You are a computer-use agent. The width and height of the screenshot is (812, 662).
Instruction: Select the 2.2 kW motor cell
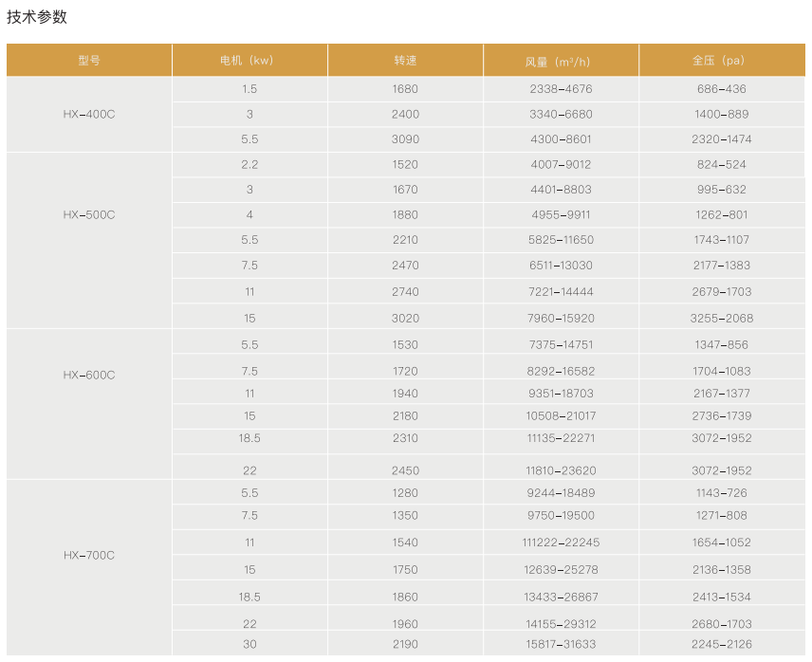pos(249,164)
